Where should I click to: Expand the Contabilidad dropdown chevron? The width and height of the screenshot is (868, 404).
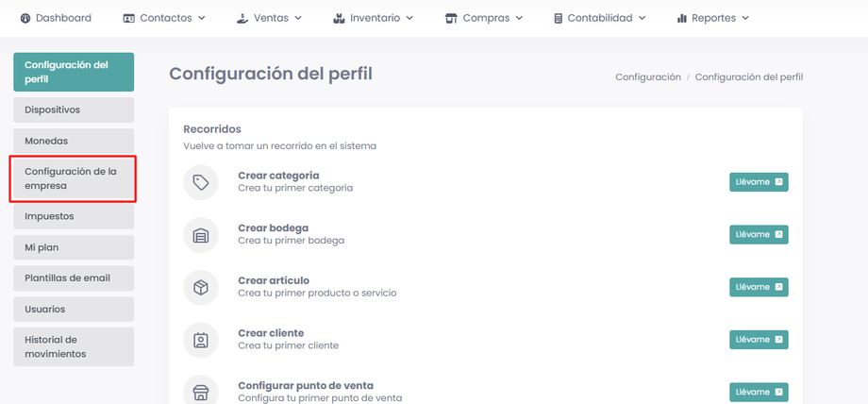(x=643, y=18)
